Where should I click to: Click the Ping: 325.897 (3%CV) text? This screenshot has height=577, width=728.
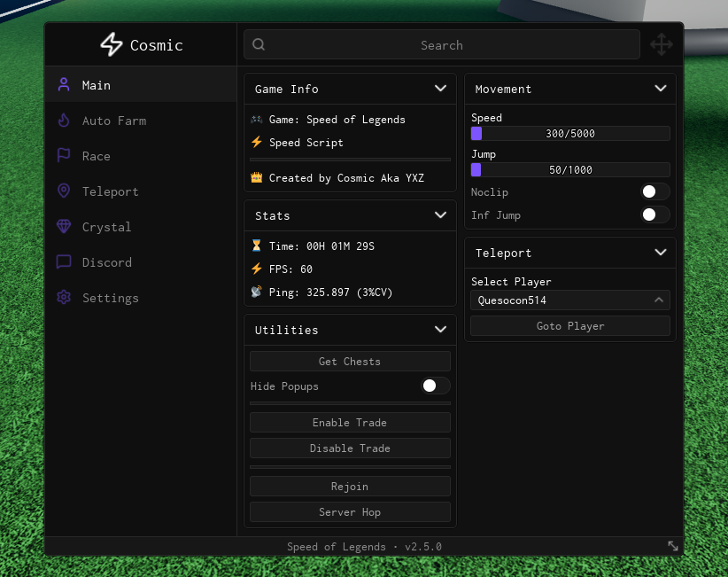pos(330,292)
